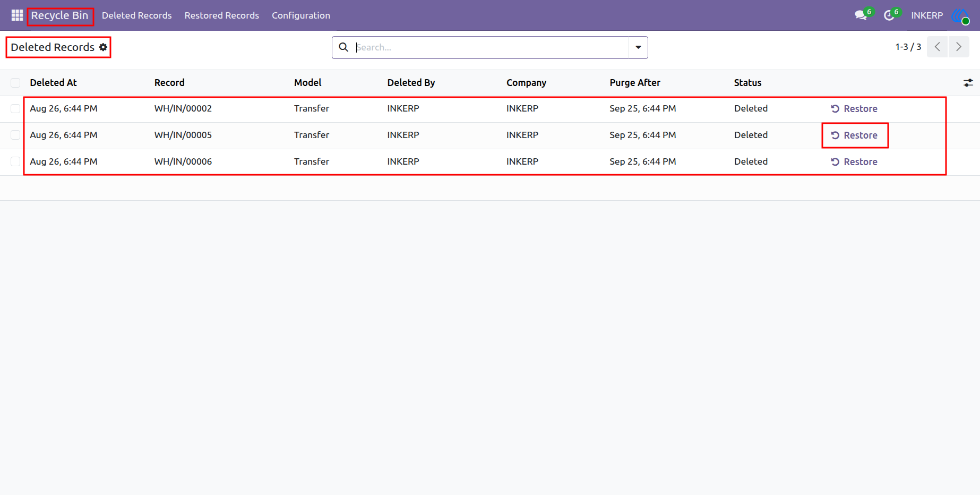980x495 pixels.
Task: Sort by the Status column header
Action: [x=747, y=83]
